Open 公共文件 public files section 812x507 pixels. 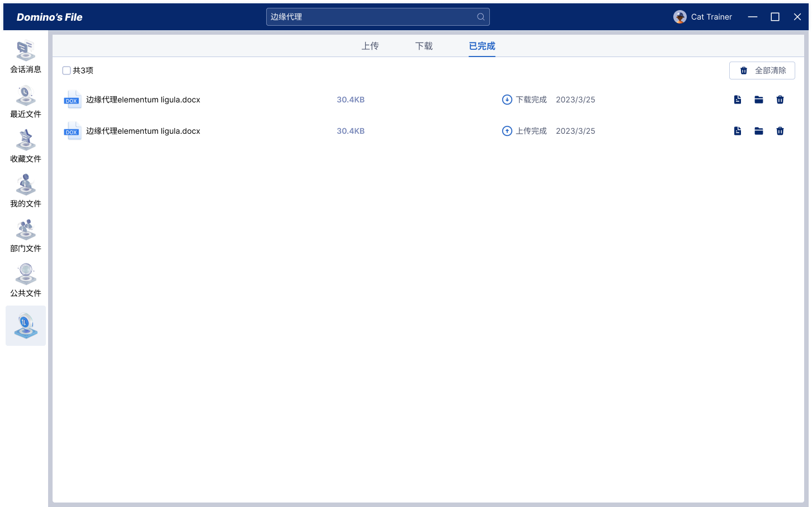pos(26,281)
